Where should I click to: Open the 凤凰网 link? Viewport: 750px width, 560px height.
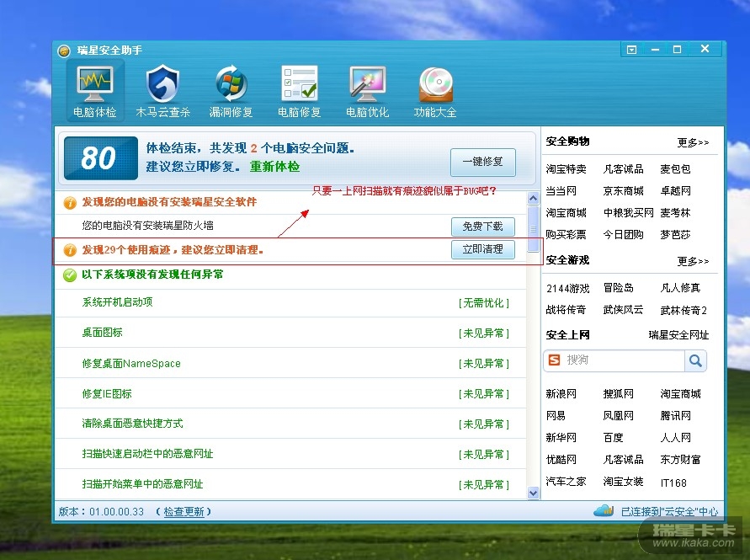[x=619, y=415]
